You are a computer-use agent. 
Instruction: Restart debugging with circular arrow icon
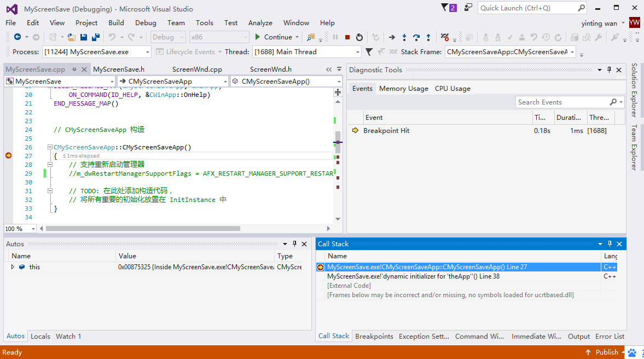(x=359, y=37)
